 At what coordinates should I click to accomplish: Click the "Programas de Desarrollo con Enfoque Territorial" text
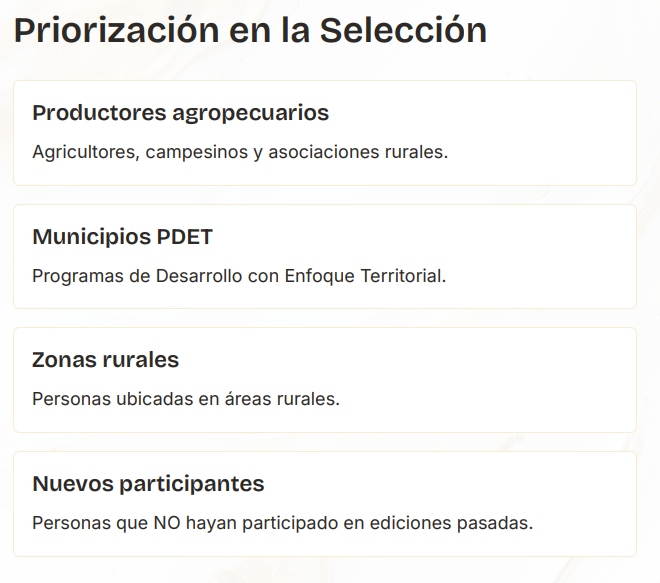(x=239, y=276)
